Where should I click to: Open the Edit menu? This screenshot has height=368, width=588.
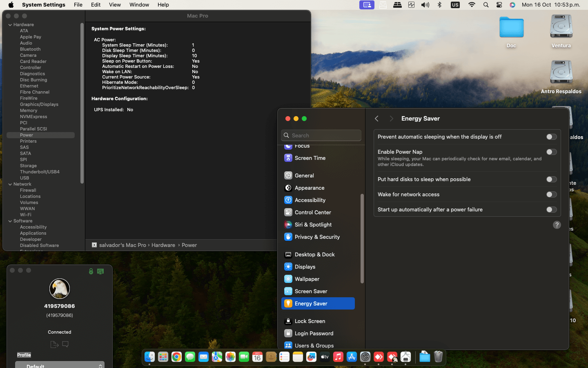[96, 5]
